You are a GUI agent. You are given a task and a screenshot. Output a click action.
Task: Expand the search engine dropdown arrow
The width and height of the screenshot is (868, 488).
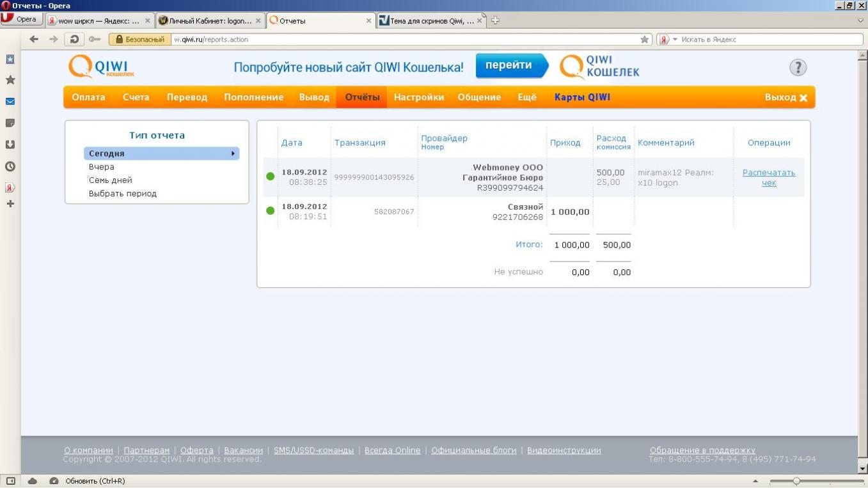pyautogui.click(x=675, y=40)
